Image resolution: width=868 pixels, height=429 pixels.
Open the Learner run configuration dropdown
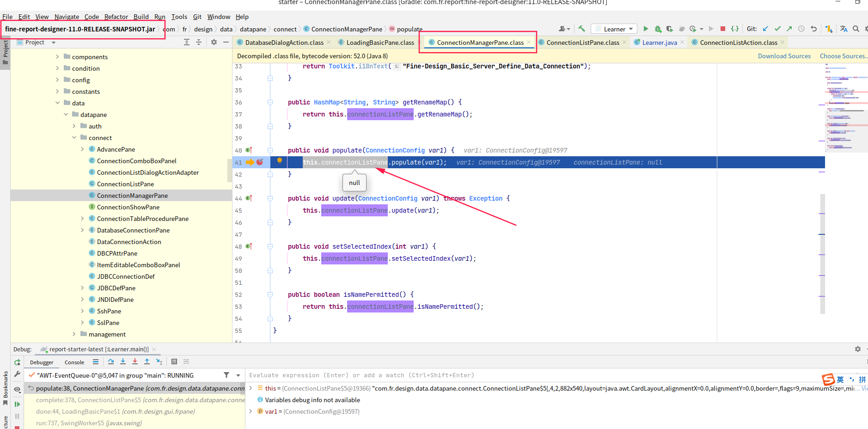click(614, 29)
